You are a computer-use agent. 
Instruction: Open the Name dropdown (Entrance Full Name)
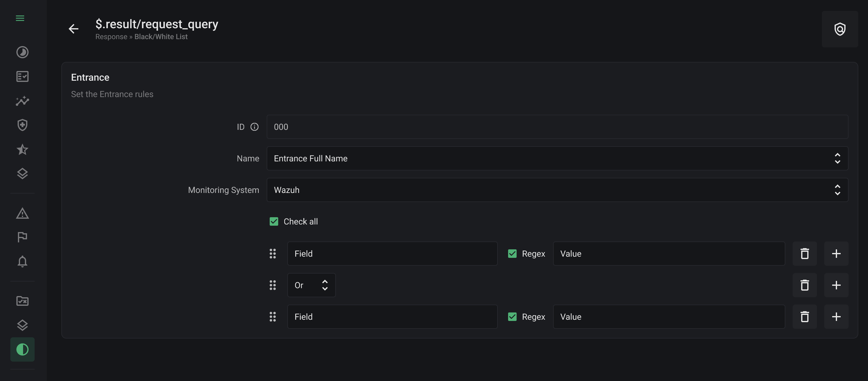[557, 159]
